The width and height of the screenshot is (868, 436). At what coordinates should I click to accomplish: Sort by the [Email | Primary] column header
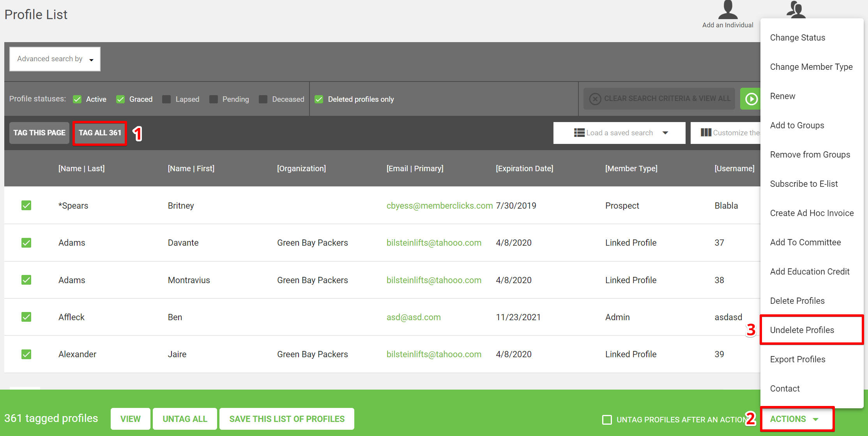415,168
